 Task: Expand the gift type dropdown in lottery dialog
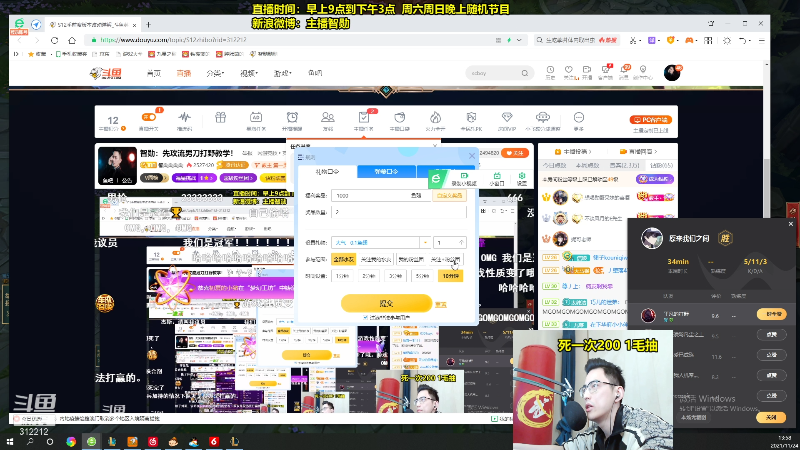(x=425, y=242)
